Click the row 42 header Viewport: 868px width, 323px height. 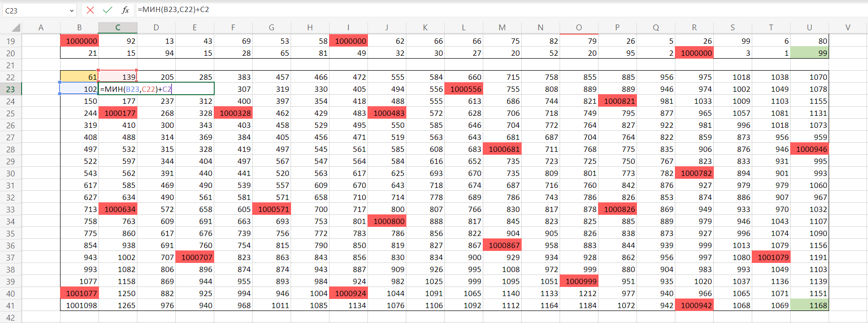pos(11,318)
